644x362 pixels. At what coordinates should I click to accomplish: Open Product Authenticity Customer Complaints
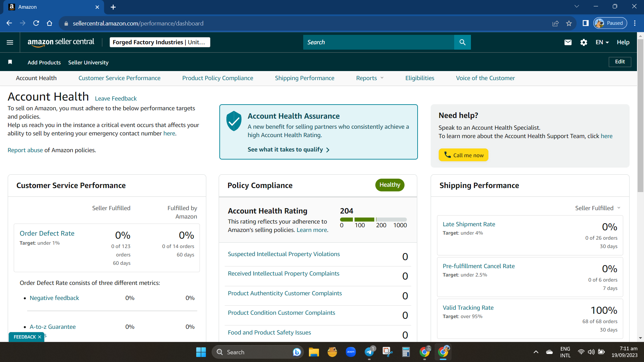click(x=285, y=293)
